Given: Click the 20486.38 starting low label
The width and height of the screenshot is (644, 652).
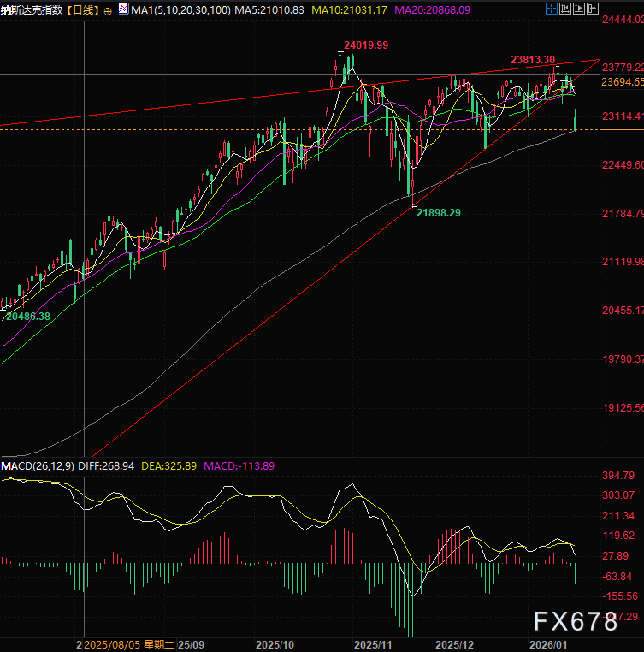Looking at the screenshot, I should 29,317.
